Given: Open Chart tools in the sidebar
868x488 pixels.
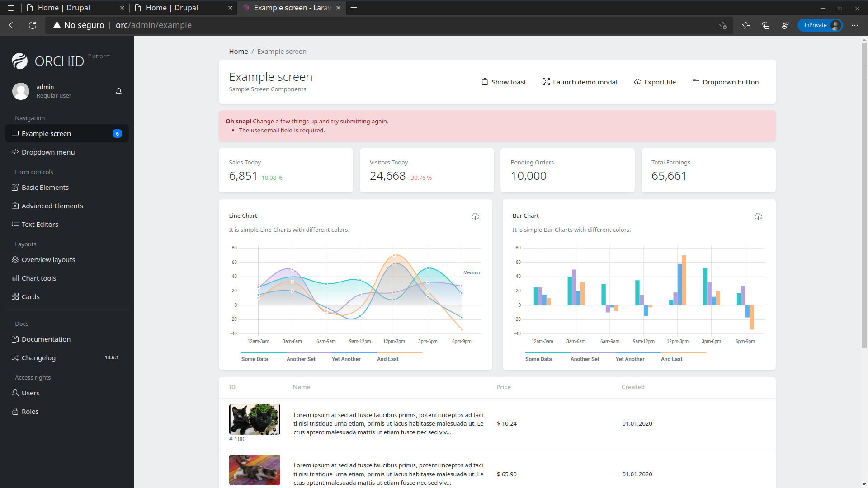Looking at the screenshot, I should coord(39,278).
